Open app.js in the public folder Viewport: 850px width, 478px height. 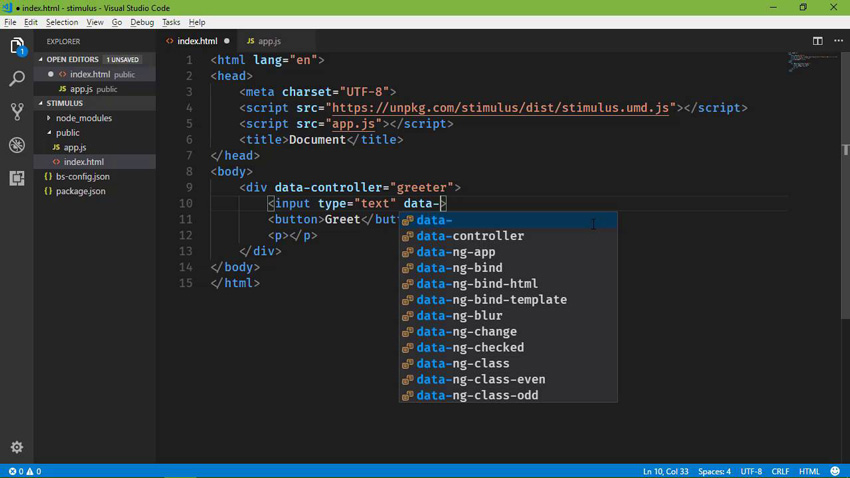95,147
